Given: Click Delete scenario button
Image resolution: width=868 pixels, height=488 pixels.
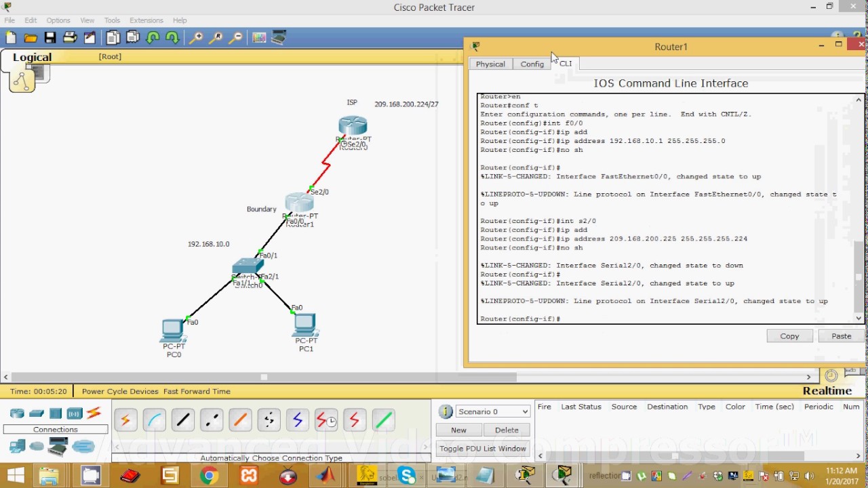Looking at the screenshot, I should (x=507, y=430).
